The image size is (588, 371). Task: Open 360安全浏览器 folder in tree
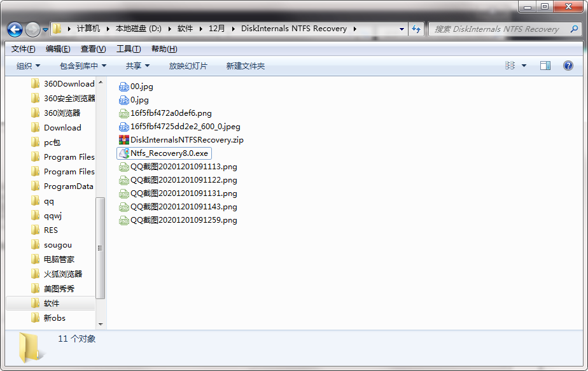pos(62,98)
